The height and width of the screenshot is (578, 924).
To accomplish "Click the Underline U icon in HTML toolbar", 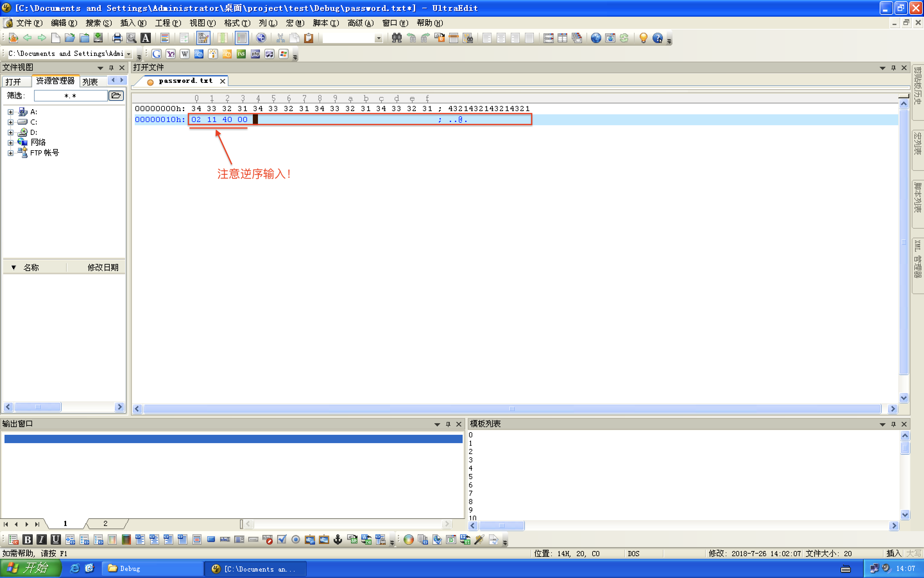I will [56, 539].
